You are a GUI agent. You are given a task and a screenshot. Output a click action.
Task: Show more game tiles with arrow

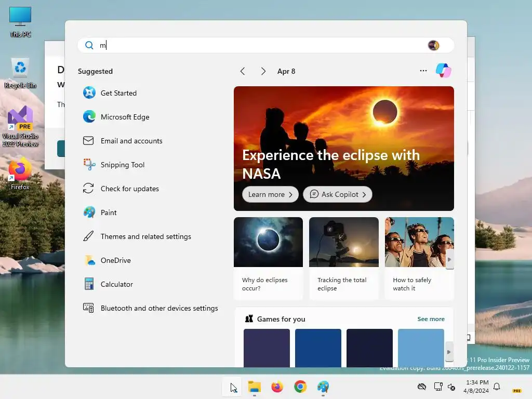click(x=449, y=352)
